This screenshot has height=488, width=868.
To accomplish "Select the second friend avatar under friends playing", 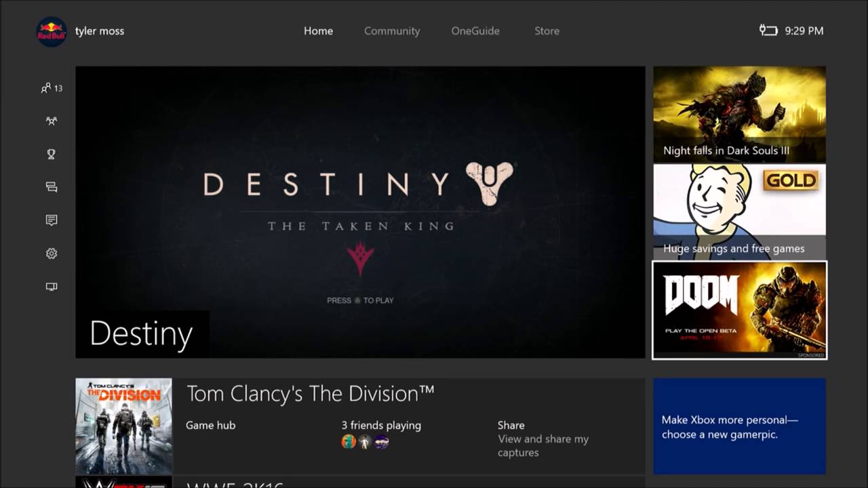I will 365,442.
